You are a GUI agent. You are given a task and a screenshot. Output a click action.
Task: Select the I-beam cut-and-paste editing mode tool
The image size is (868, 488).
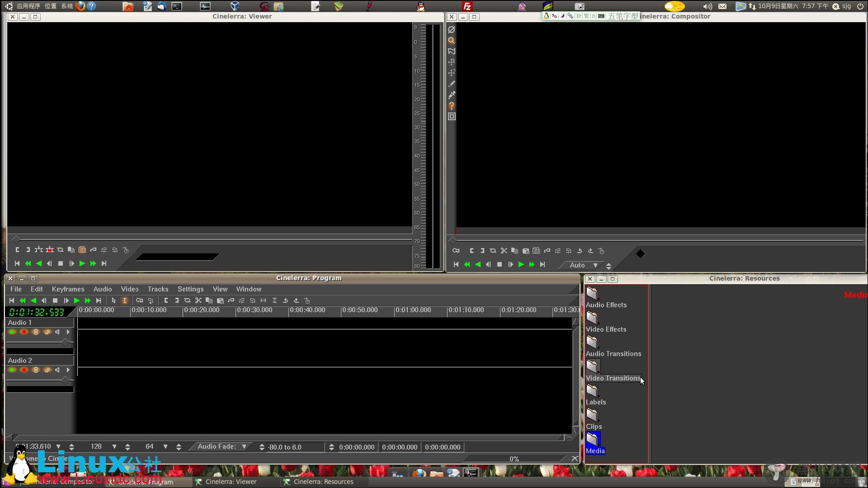125,300
